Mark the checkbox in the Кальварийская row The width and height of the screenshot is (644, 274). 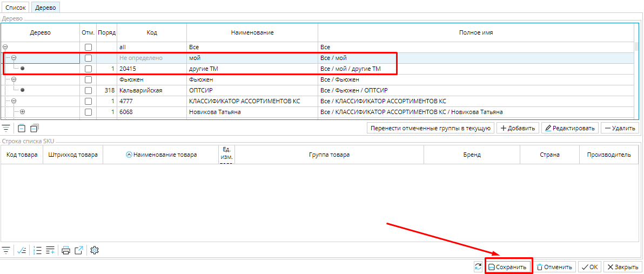pyautogui.click(x=89, y=90)
